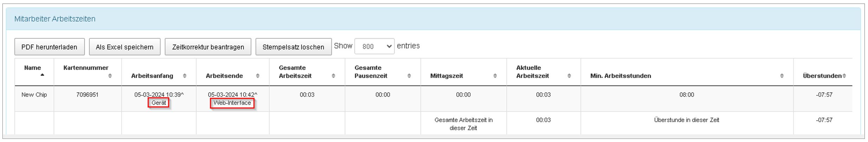Image resolution: width=868 pixels, height=142 pixels.
Task: Click Mitarbeiter Arbeitszeiten panel heading
Action: tap(55, 19)
